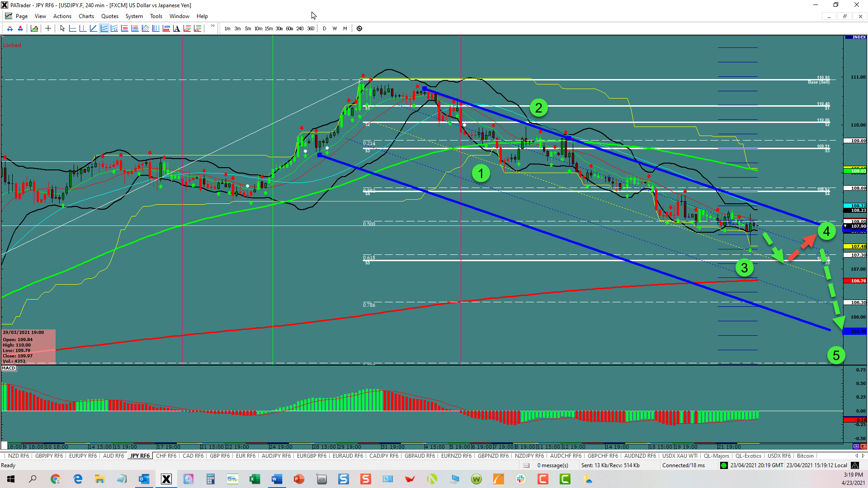Switch chart to 30m timeframe

click(x=279, y=28)
